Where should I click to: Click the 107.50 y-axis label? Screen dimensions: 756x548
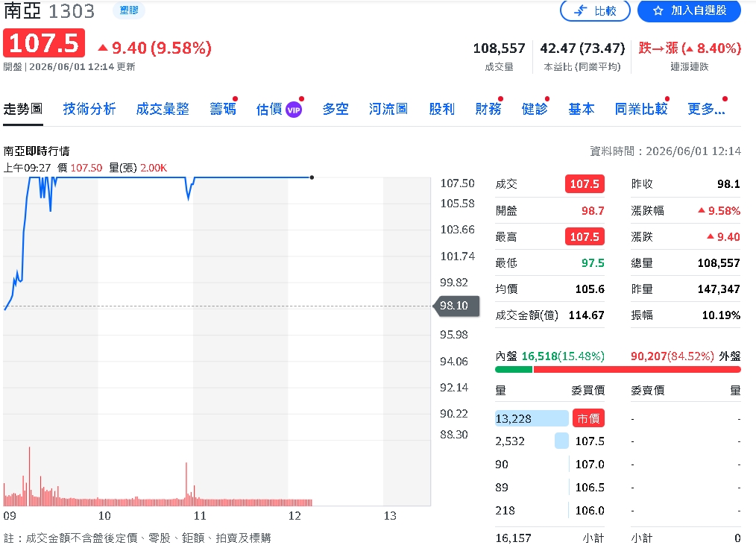coord(457,183)
